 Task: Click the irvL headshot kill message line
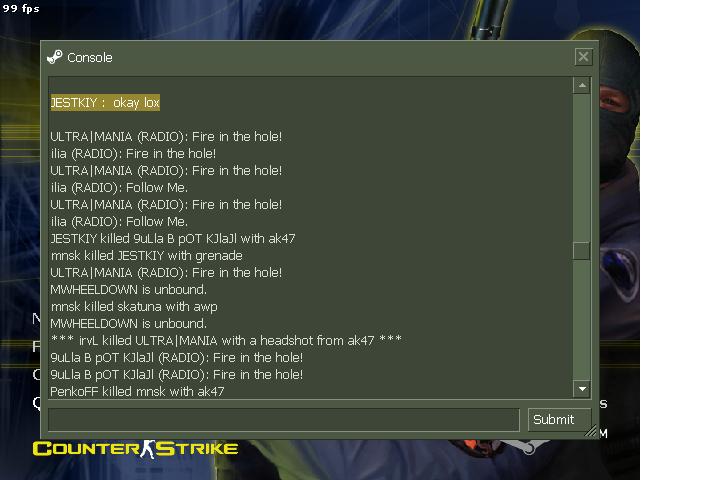click(226, 340)
